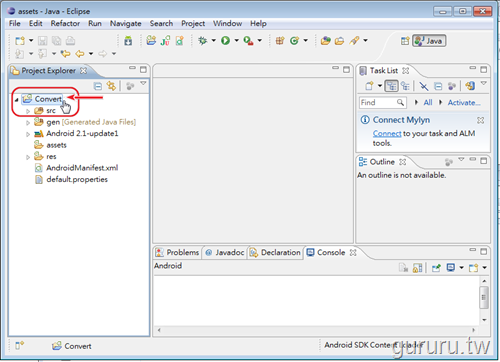This screenshot has height=362, width=500.
Task: Dismiss the Connect Mylyn notification
Action: (480, 120)
